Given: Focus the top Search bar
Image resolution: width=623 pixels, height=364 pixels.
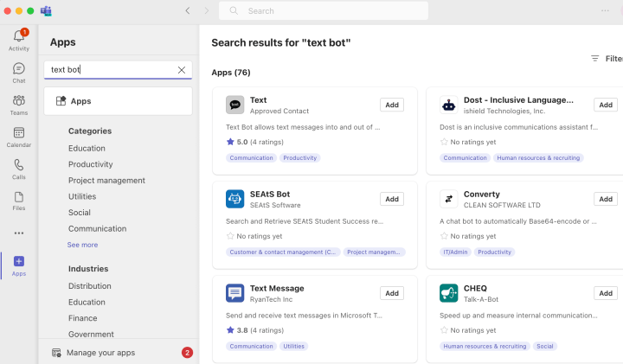Looking at the screenshot, I should coord(324,10).
